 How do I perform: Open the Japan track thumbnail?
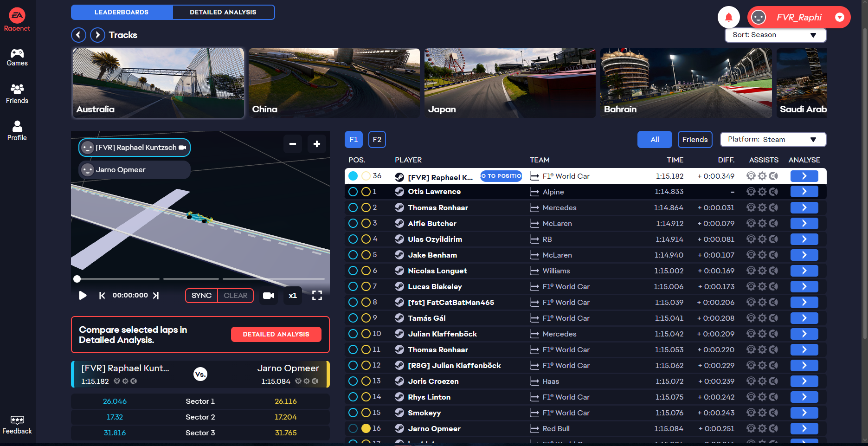point(510,83)
